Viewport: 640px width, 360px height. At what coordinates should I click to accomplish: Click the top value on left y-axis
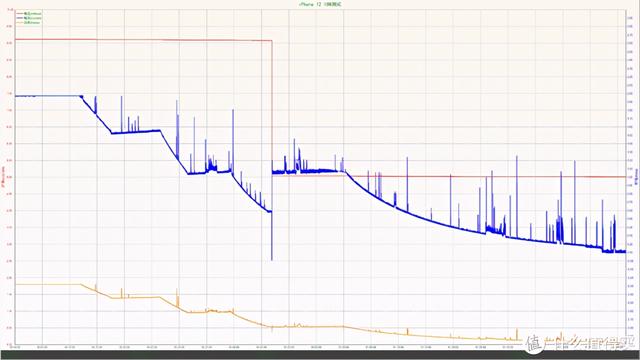[9, 9]
